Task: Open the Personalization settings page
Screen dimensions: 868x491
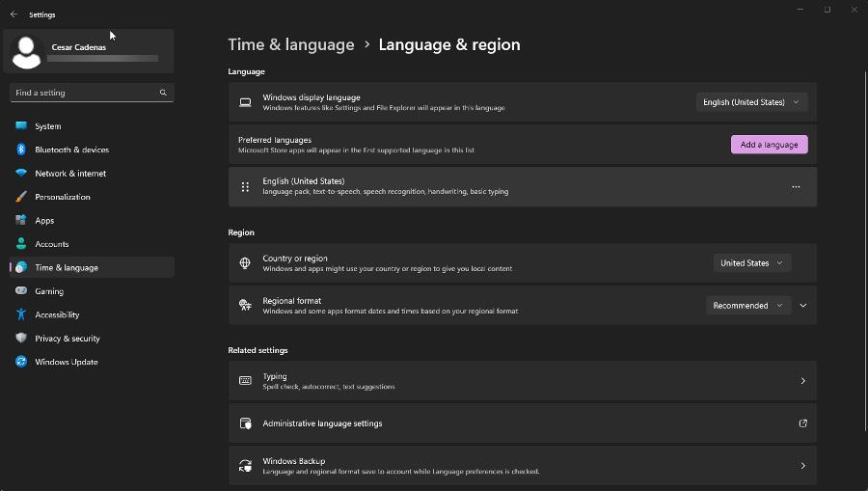Action: 62,197
